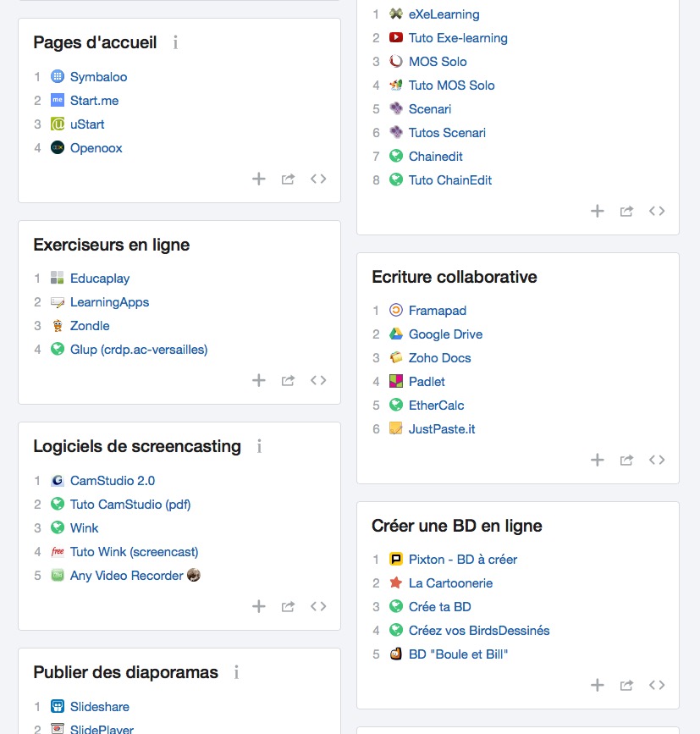Open the Google Drive link

[x=445, y=334]
